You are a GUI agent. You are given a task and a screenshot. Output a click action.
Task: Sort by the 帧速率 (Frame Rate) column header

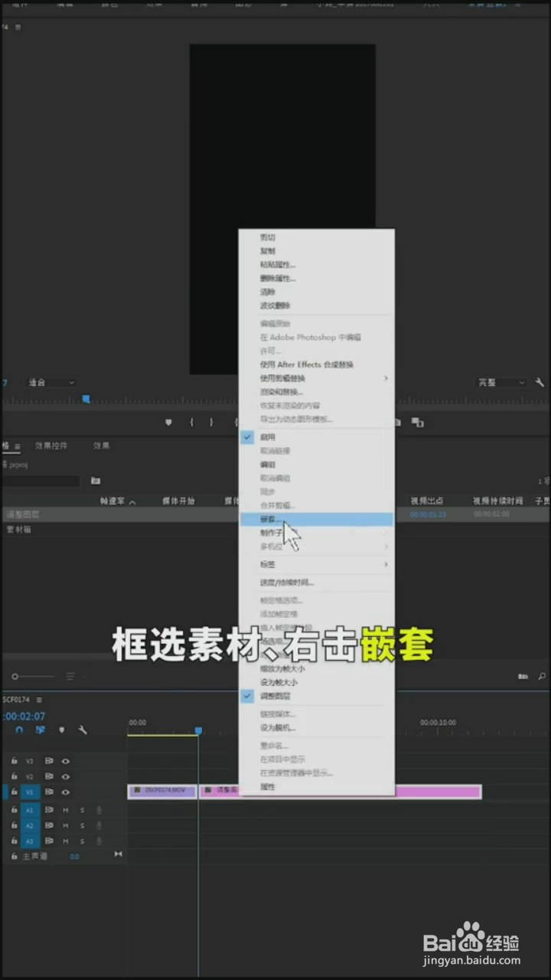coord(113,501)
